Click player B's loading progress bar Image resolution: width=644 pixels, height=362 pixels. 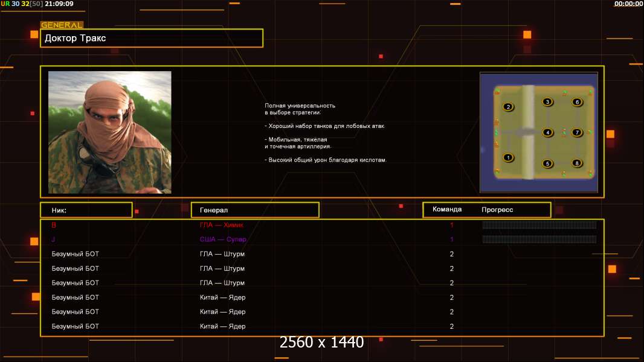click(x=539, y=225)
